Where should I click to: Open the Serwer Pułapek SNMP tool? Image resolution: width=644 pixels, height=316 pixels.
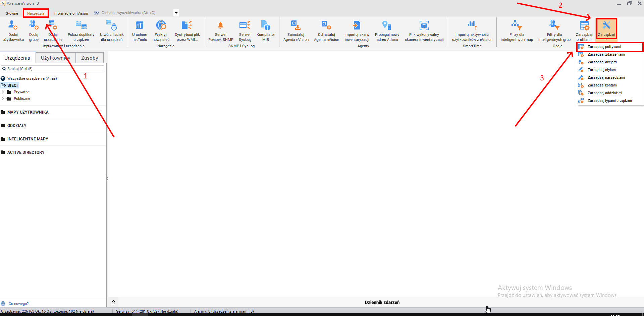coord(221,25)
